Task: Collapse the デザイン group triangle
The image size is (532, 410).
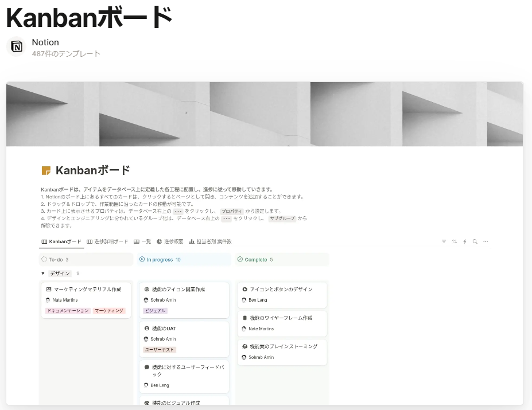Action: [x=42, y=274]
